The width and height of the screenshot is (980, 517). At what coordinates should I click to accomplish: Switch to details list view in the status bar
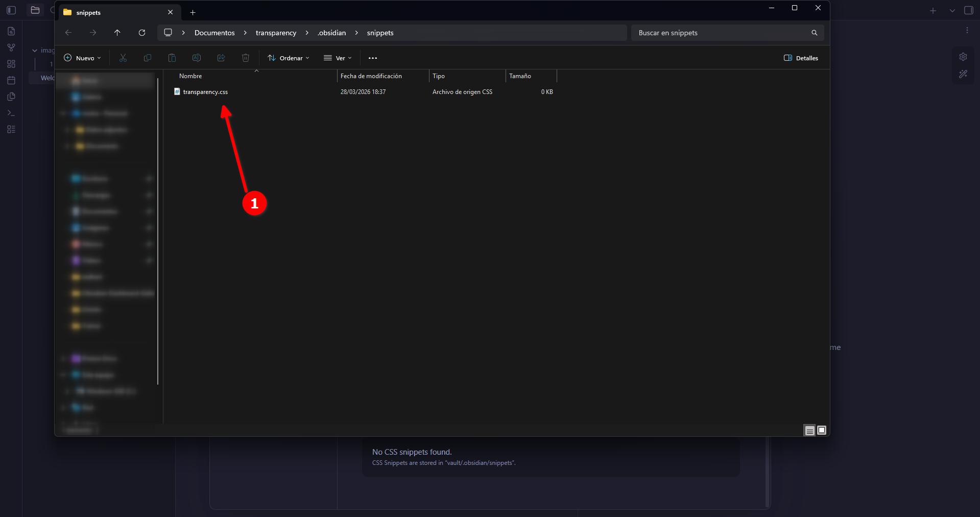click(810, 431)
